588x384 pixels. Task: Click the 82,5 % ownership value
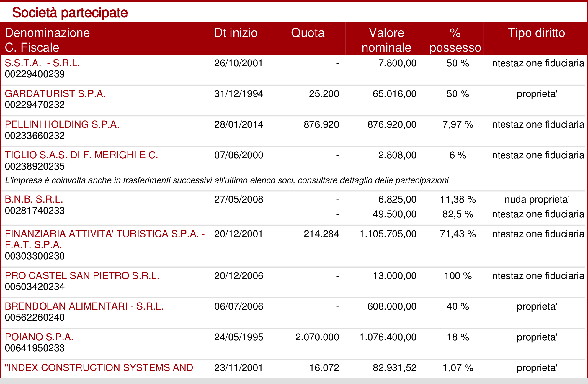coord(458,214)
